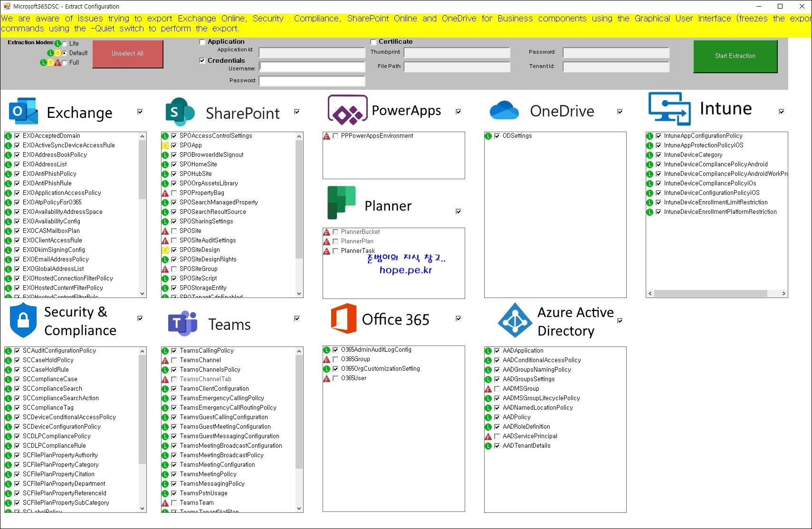812x529 pixels.
Task: Click the red F icon beside SPOPropertyBag
Action: point(165,193)
